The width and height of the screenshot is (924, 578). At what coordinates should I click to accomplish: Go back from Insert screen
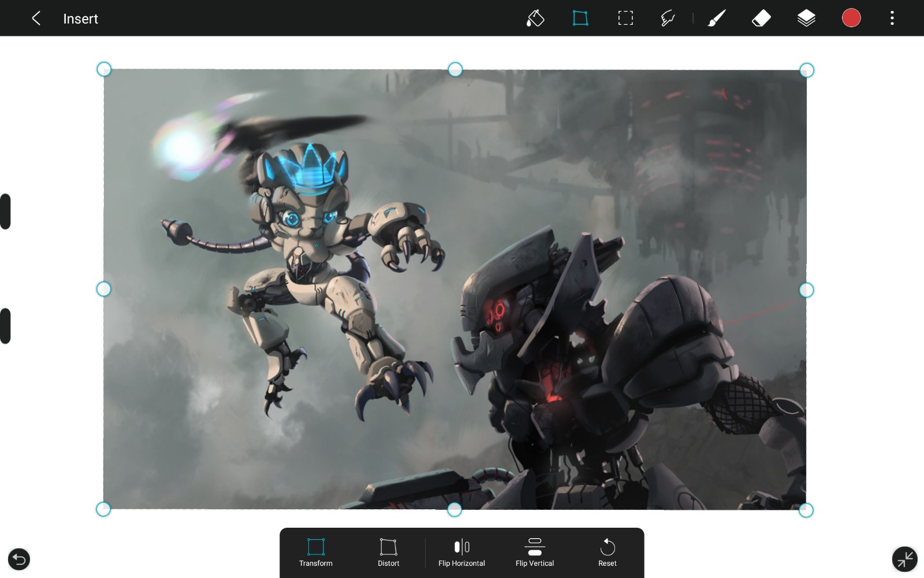[36, 18]
